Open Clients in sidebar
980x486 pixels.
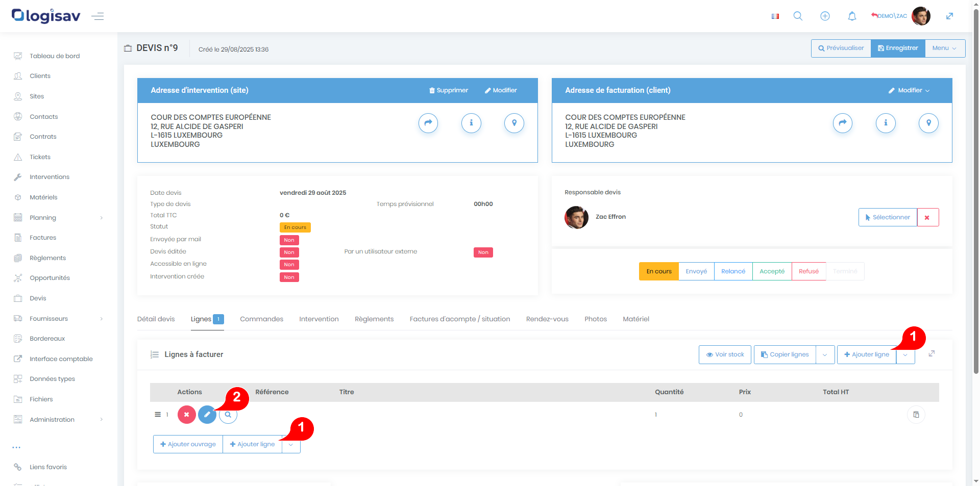click(x=40, y=76)
